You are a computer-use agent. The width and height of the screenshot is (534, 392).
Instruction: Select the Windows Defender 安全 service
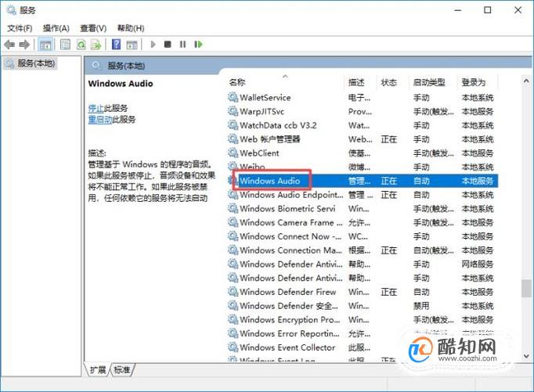pos(363,306)
